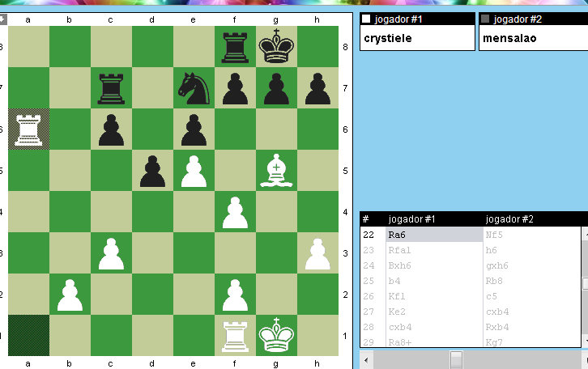Image resolution: width=588 pixels, height=369 pixels.
Task: Select the white rook on f1
Action: pos(235,337)
